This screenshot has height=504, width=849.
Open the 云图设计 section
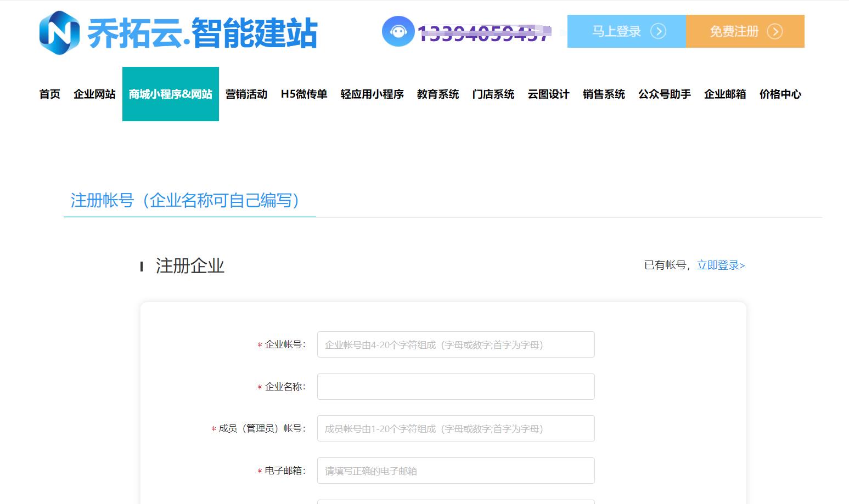point(548,94)
